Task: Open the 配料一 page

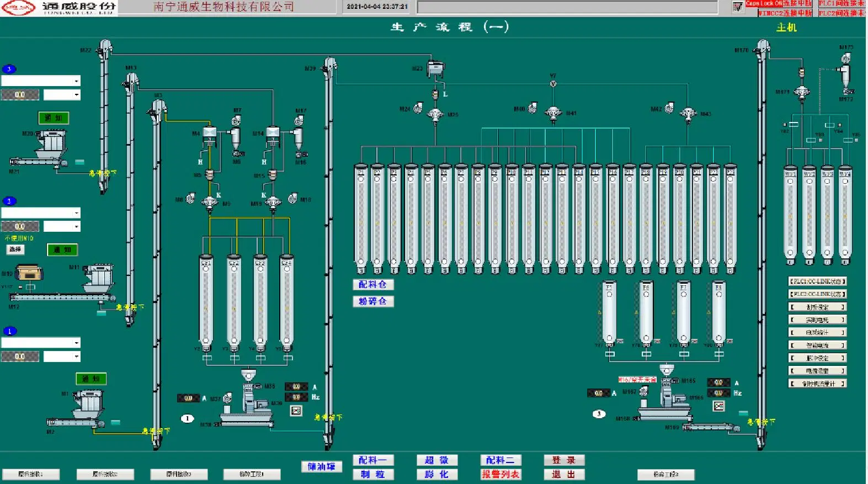Action: 373,460
